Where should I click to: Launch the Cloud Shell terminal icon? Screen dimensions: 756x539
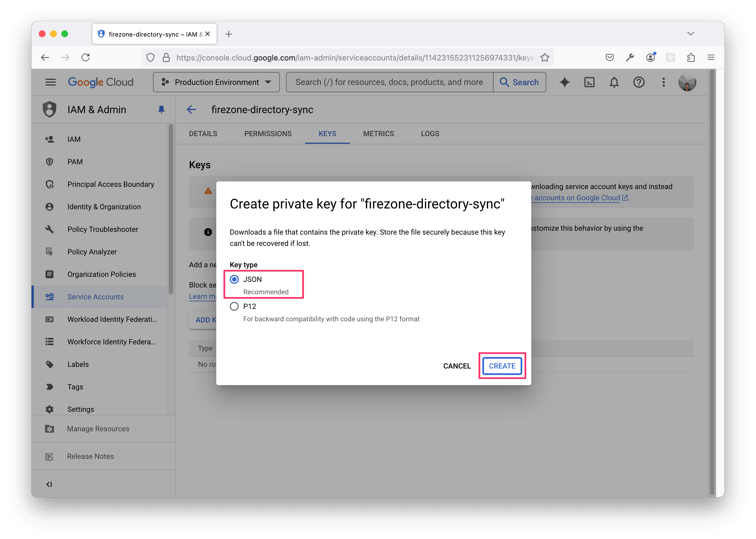[x=589, y=82]
